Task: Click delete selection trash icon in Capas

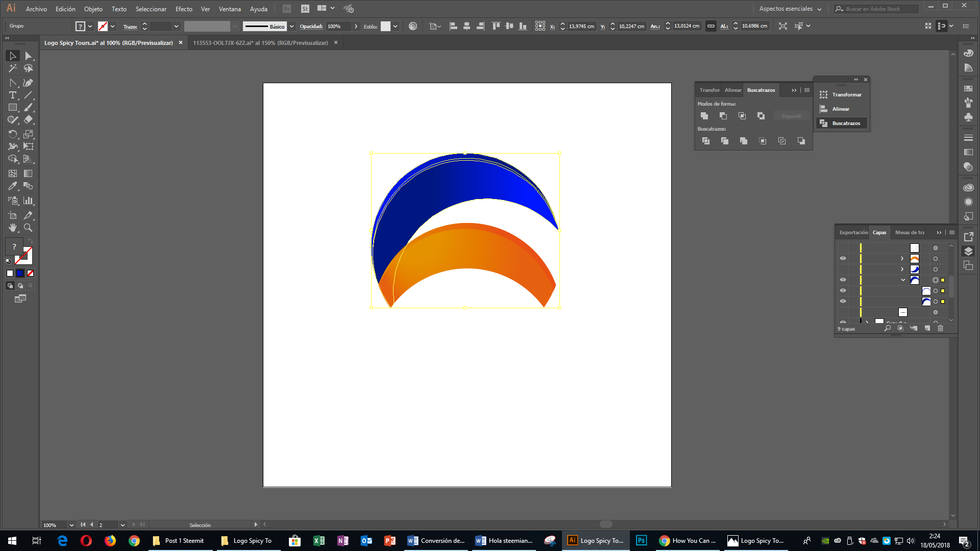Action: click(940, 328)
